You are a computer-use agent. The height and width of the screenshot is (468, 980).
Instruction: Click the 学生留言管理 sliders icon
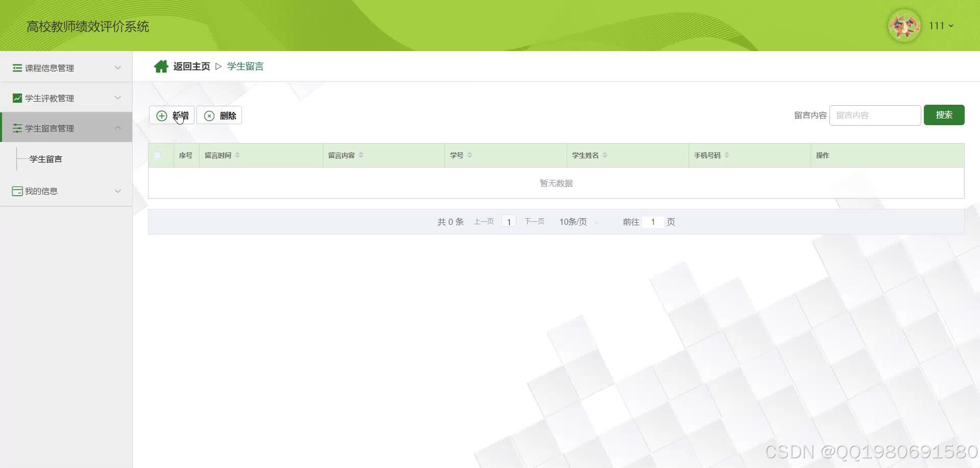17,128
